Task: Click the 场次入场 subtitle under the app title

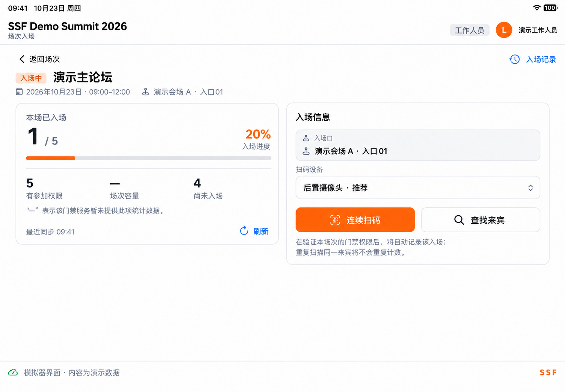Action: (x=21, y=36)
